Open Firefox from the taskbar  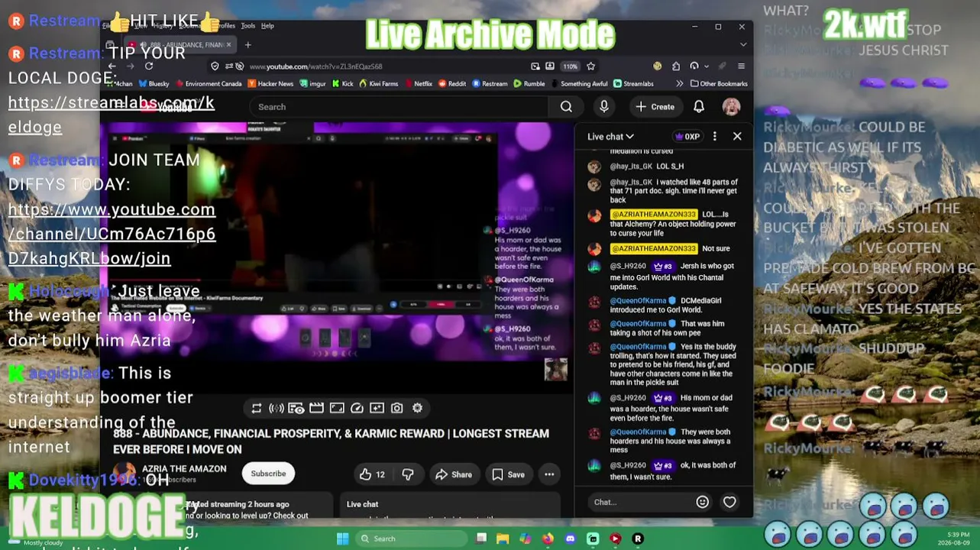click(x=548, y=539)
